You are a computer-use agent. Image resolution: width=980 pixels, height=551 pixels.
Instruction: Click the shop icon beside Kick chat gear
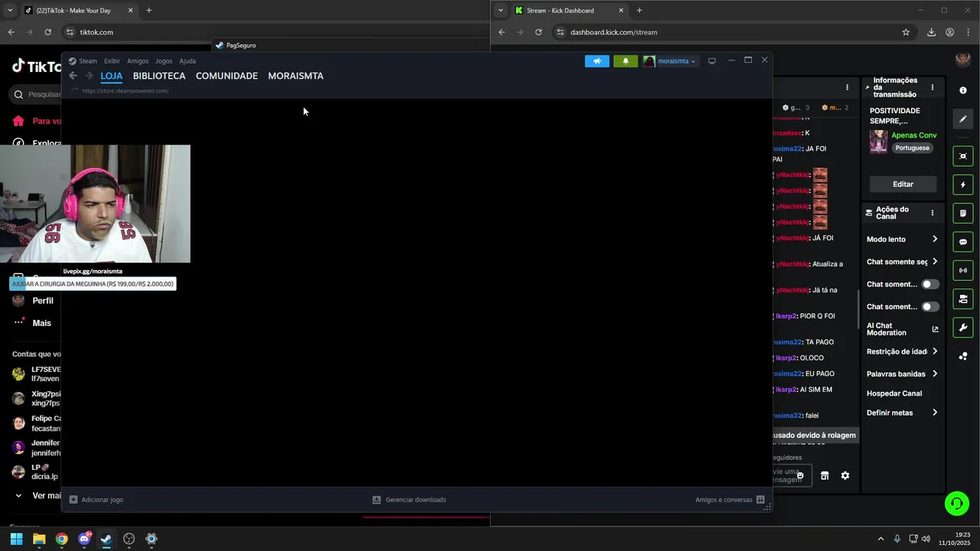825,475
